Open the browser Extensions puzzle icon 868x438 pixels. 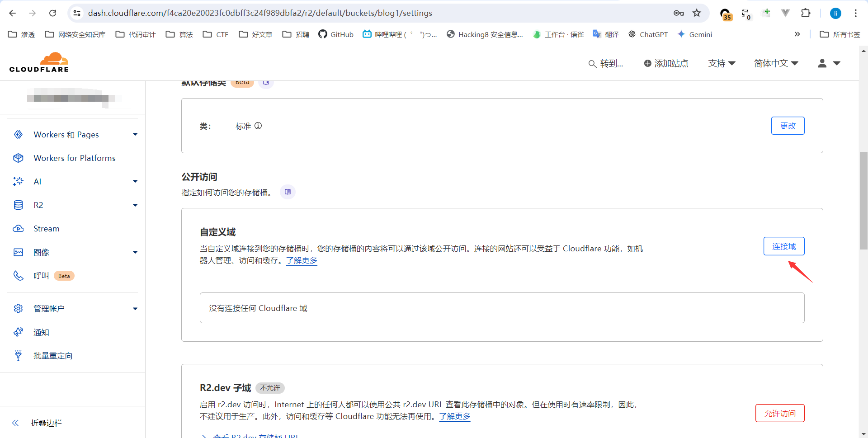pos(806,13)
